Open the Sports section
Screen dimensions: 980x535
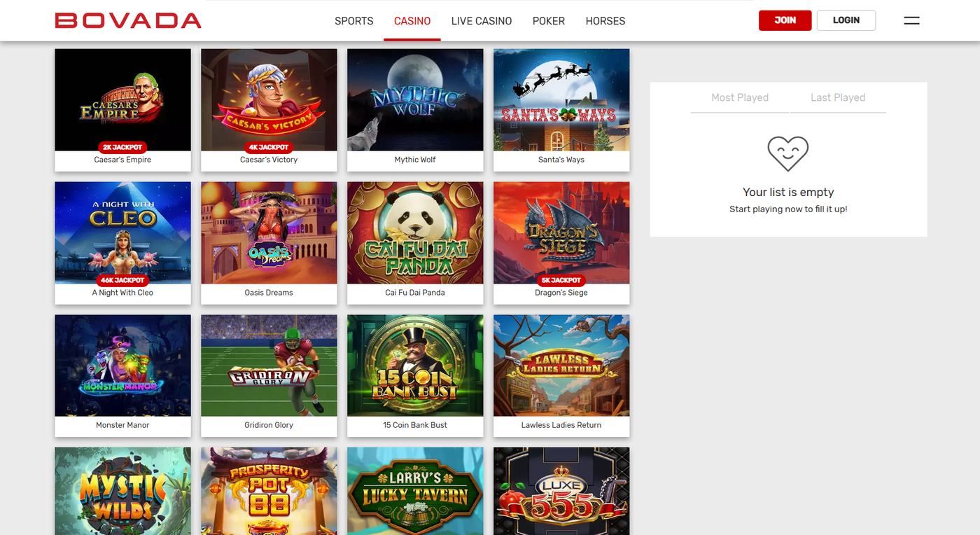(354, 21)
